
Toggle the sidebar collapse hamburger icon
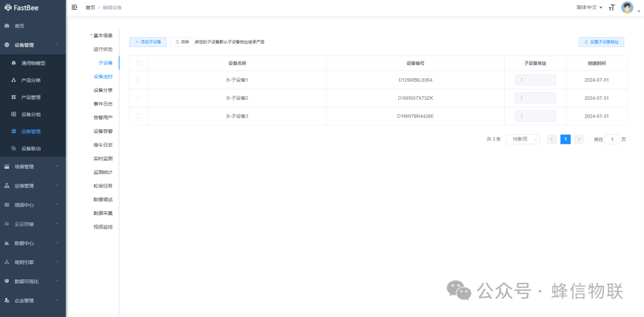pyautogui.click(x=75, y=7)
